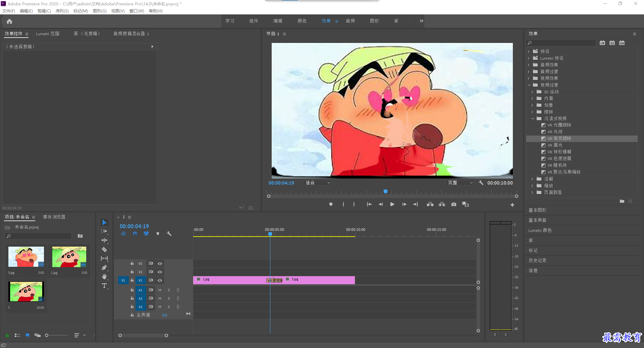644x348 pixels.
Task: Click the Extract button
Action: pyautogui.click(x=442, y=204)
